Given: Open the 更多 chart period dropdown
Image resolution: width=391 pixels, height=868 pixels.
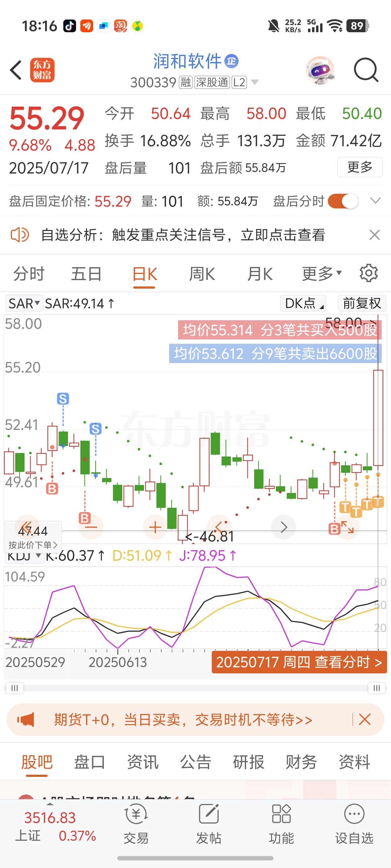Looking at the screenshot, I should pyautogui.click(x=322, y=273).
